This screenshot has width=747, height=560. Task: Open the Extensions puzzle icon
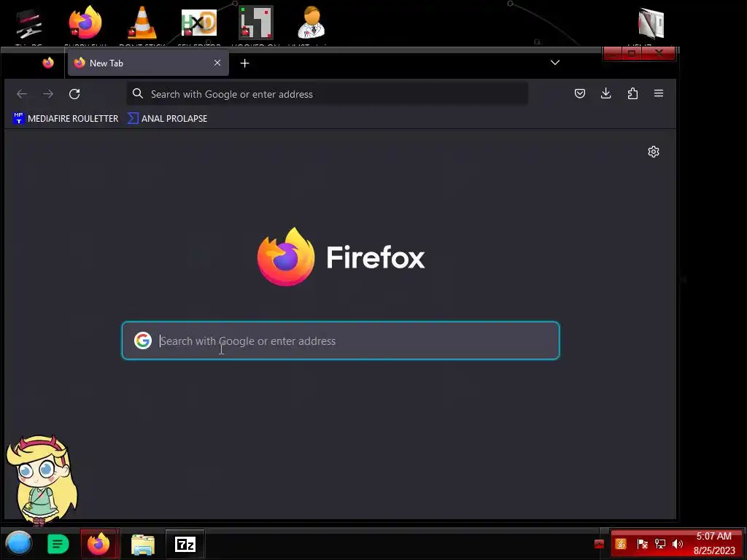632,93
